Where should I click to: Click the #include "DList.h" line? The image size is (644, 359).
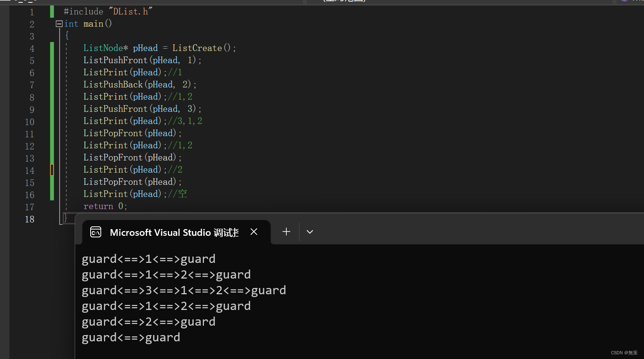[108, 12]
